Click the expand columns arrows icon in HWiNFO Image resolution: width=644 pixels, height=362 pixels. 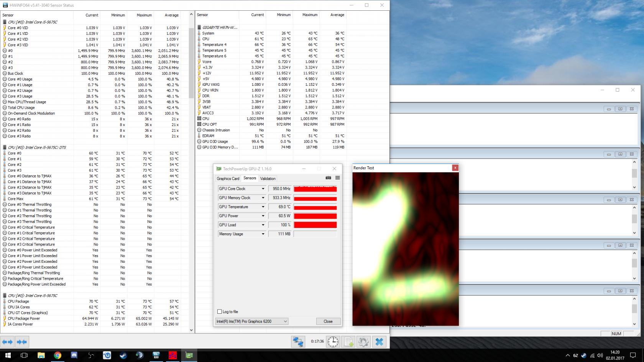(7, 342)
